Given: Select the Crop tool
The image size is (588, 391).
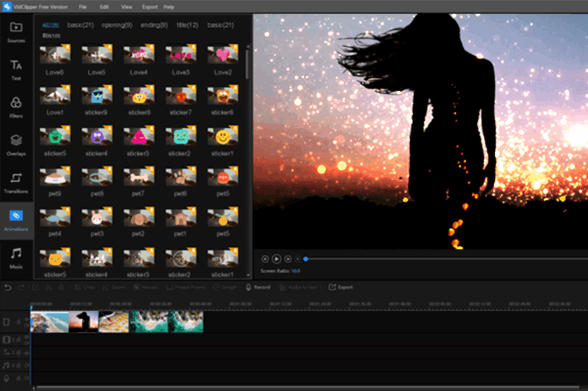Looking at the screenshot, I should [85, 287].
